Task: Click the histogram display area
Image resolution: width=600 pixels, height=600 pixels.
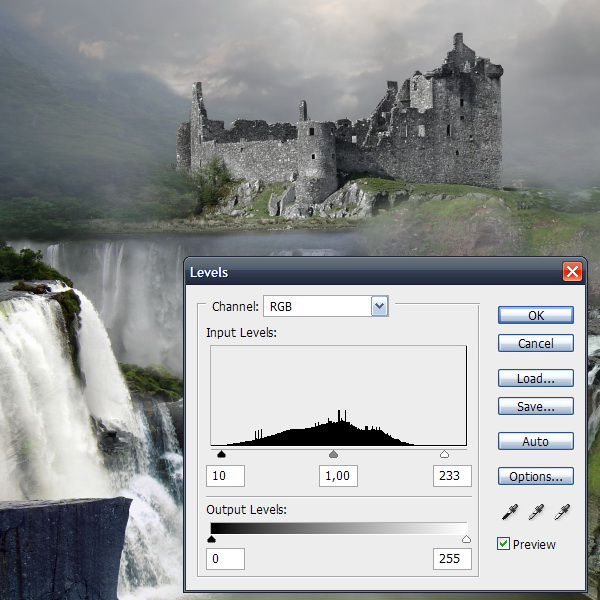Action: click(x=338, y=396)
